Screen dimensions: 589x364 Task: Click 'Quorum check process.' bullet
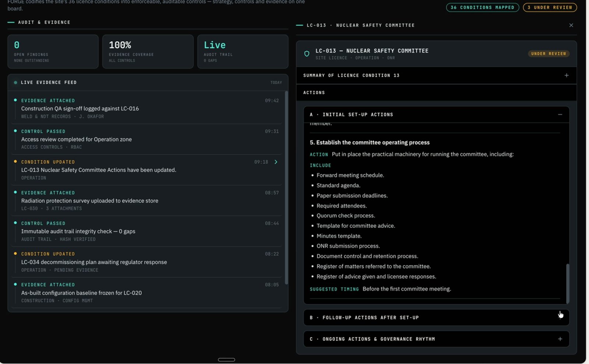346,216
